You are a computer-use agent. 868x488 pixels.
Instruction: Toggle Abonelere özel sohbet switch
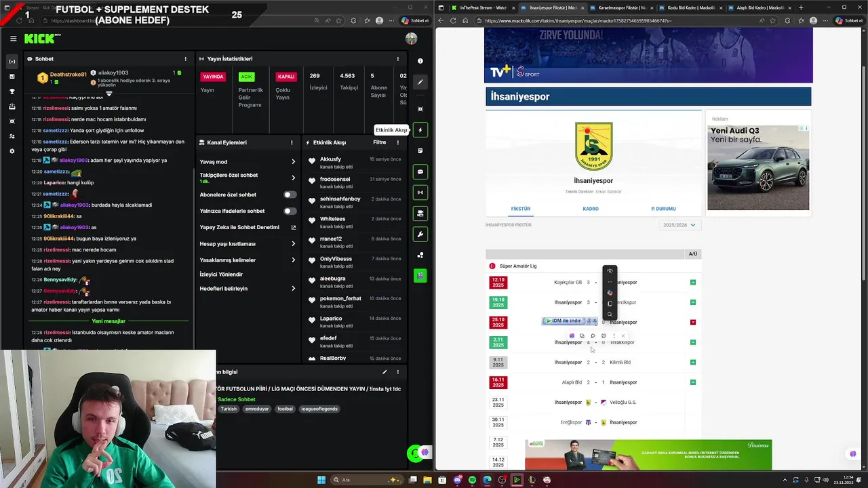click(x=290, y=195)
